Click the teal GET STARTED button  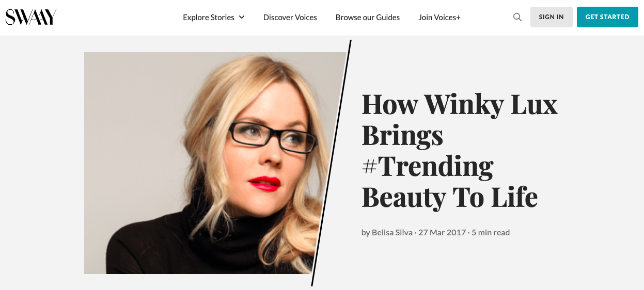coord(607,17)
